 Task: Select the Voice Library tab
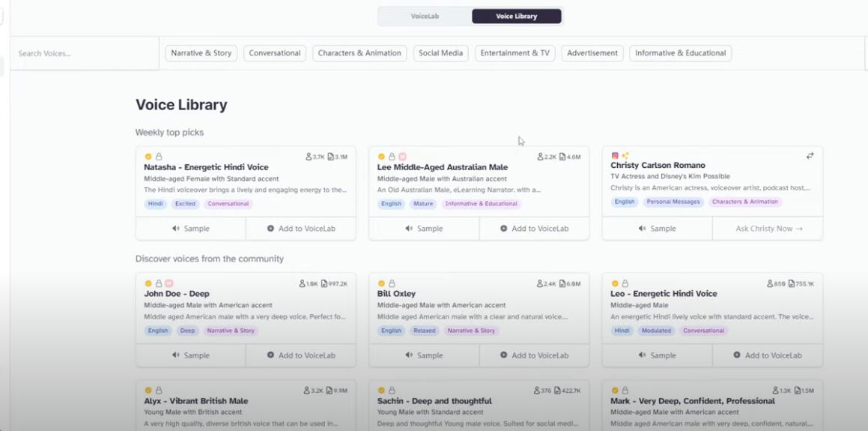pyautogui.click(x=516, y=16)
